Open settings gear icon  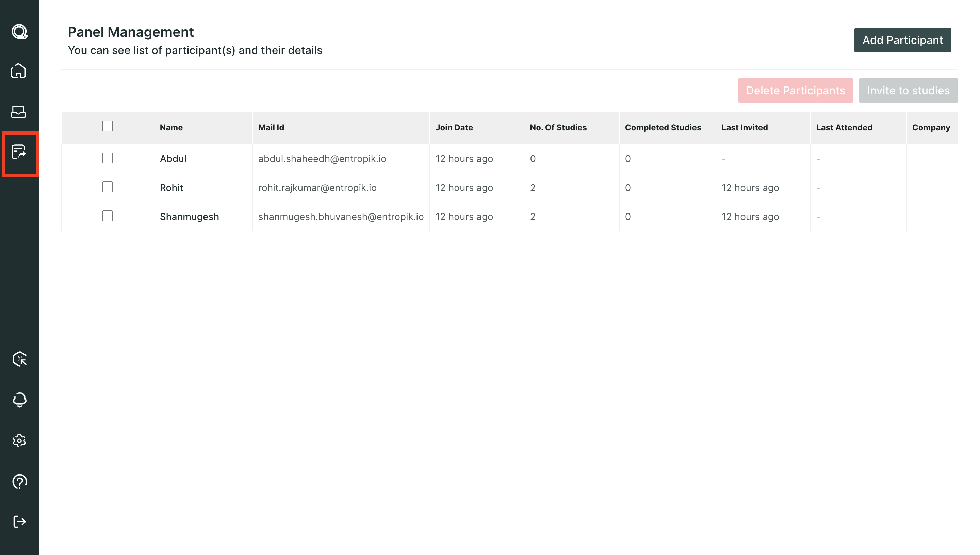click(x=19, y=441)
